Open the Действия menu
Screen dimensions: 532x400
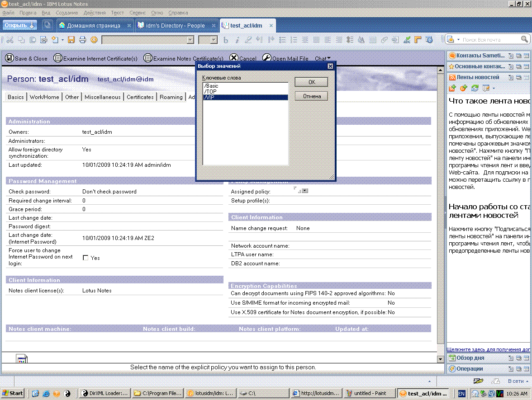(94, 13)
